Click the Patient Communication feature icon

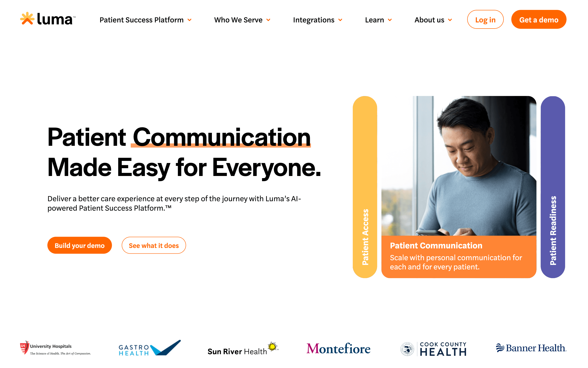458,254
